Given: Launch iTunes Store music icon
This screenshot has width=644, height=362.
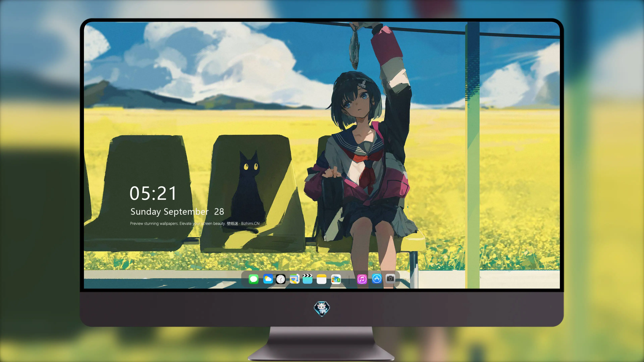Looking at the screenshot, I should pyautogui.click(x=362, y=279).
